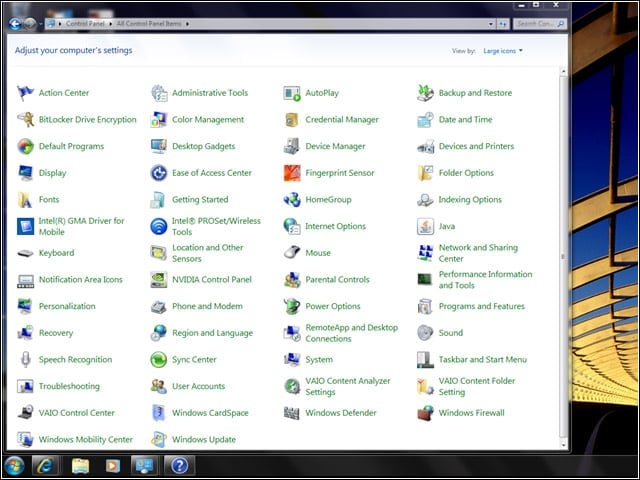Open the Ease of Access Center icon

tap(159, 173)
